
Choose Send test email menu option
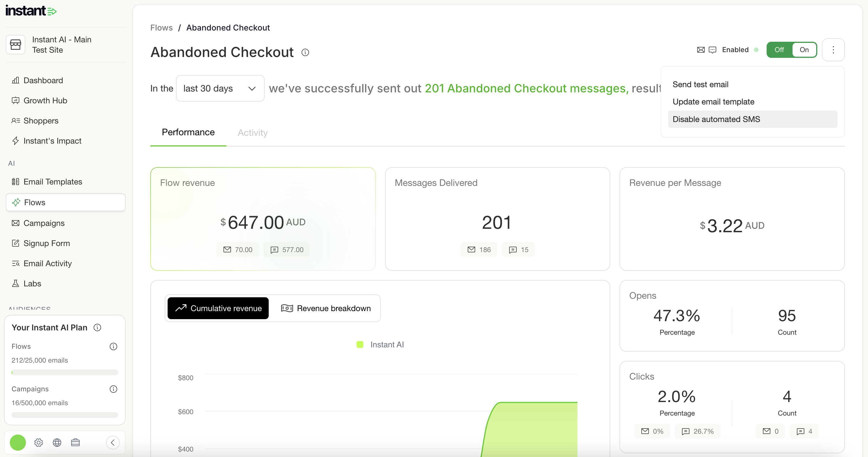[700, 84]
